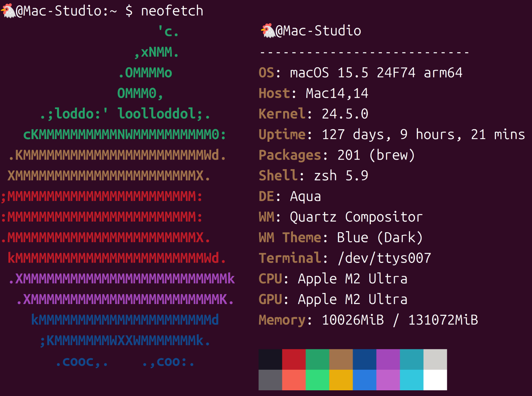Screen dimensions: 532x396
Task: Click the '@Mac-Studio' title in output
Action: coord(318,31)
